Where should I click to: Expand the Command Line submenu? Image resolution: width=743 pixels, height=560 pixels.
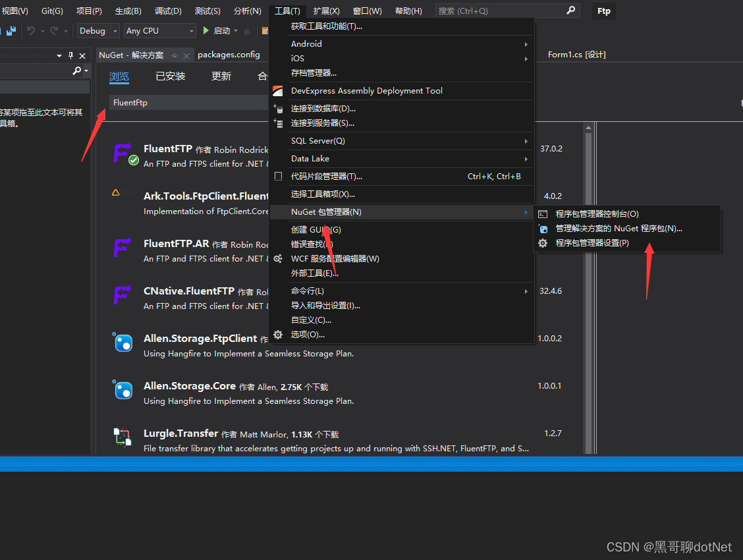click(526, 291)
